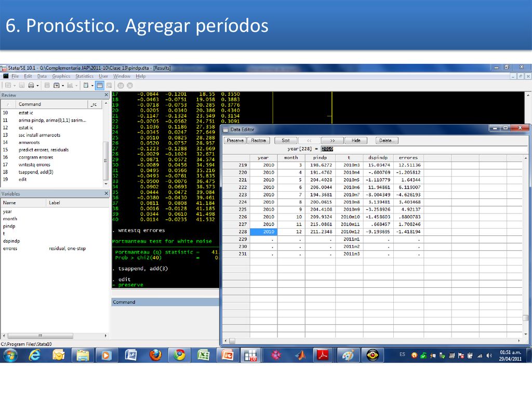Open Internet Explorer from the taskbar
This screenshot has height=399, width=532.
click(34, 355)
